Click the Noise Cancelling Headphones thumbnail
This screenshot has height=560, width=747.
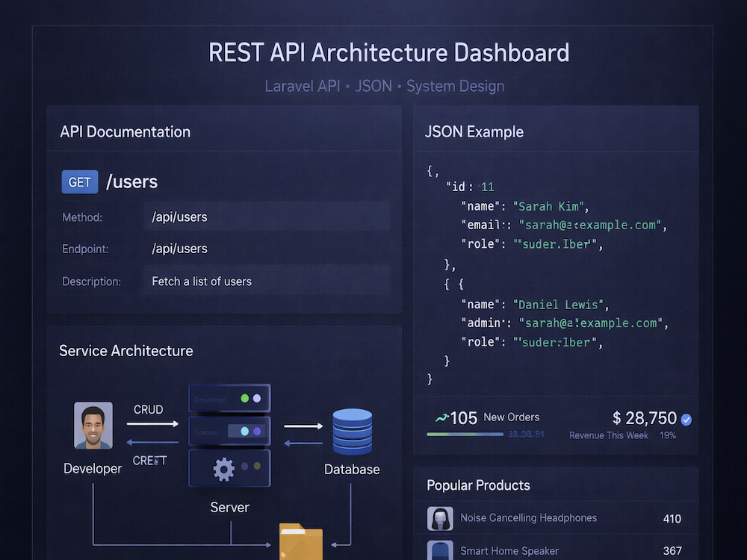[x=440, y=519]
